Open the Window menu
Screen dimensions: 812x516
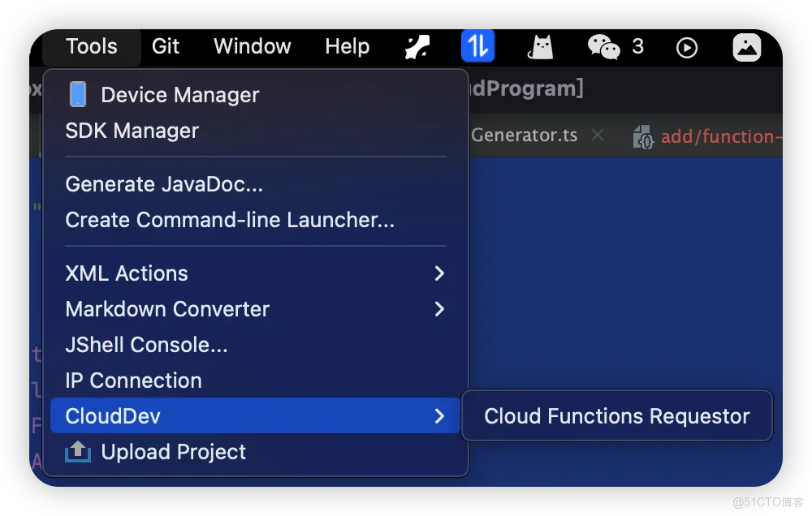(x=253, y=46)
